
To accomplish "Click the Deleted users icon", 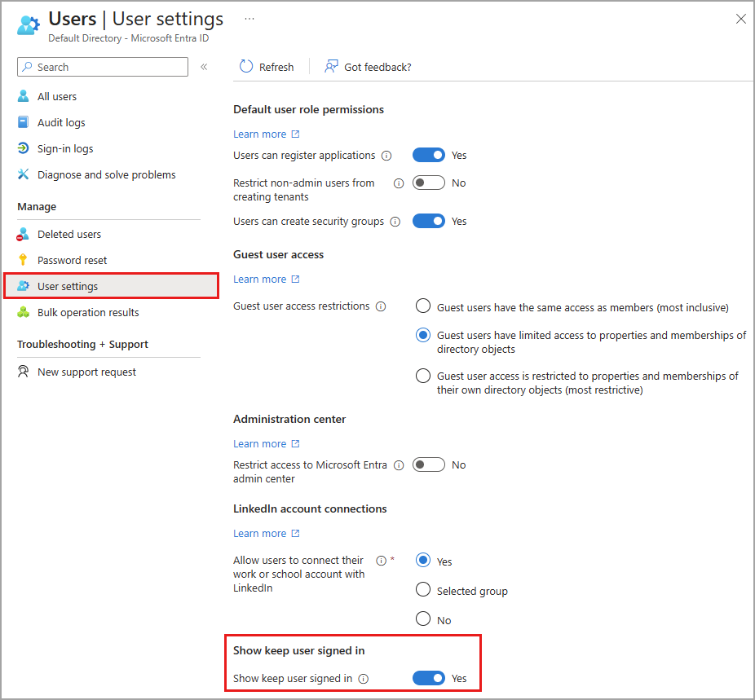I will [x=23, y=235].
